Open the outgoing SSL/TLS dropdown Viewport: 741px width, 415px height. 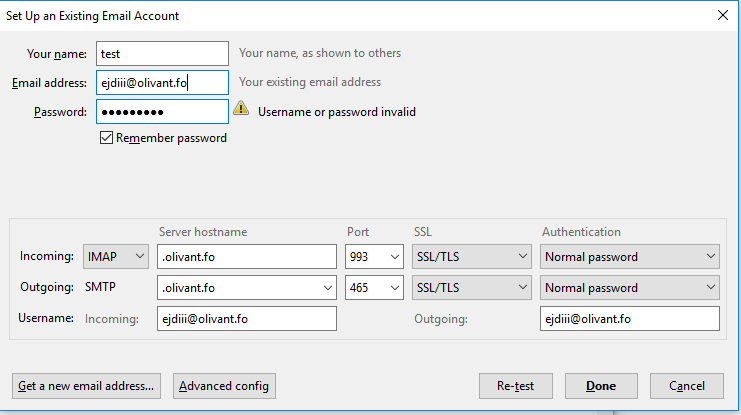tap(472, 287)
